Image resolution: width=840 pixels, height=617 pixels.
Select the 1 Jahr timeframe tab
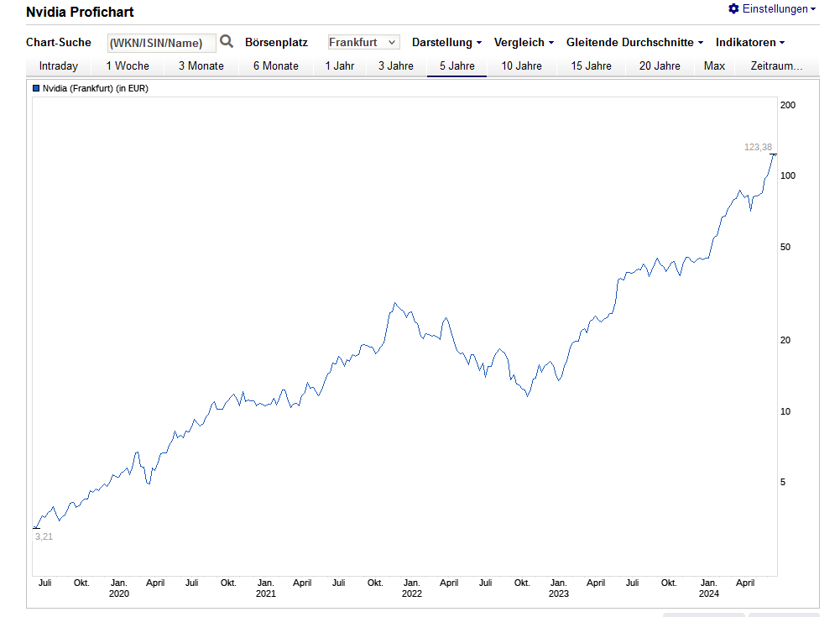340,66
